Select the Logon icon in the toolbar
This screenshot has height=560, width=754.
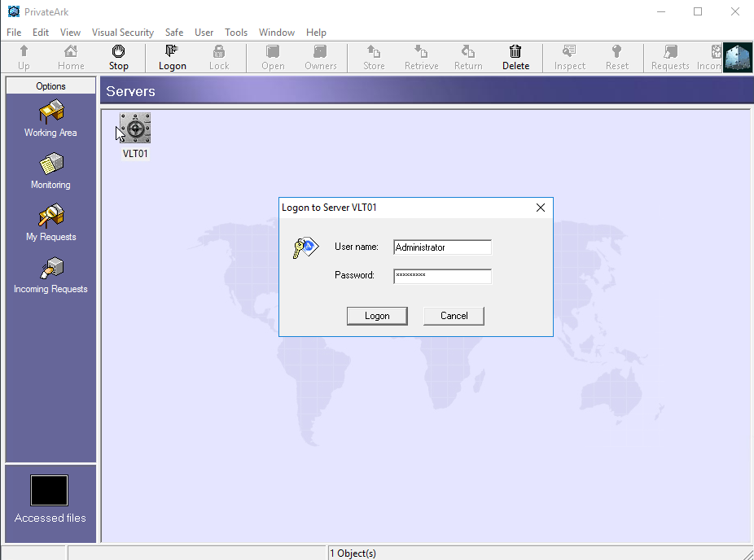point(172,57)
